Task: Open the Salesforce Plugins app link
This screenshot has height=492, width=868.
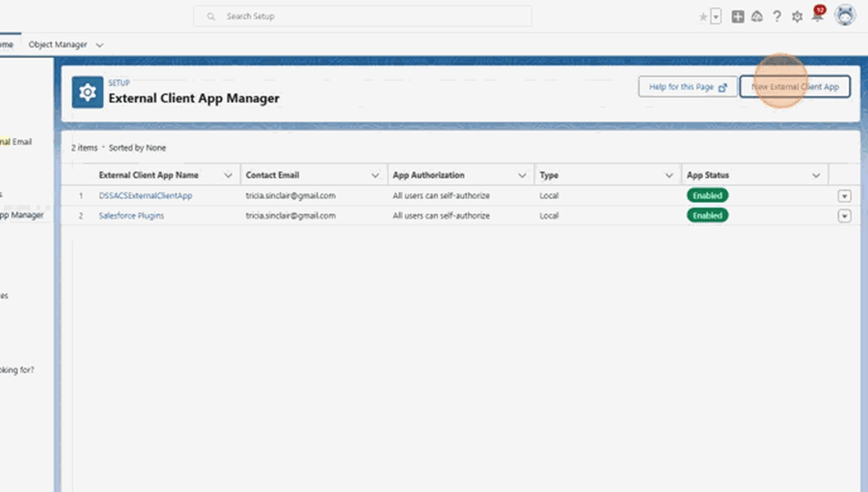Action: pos(131,216)
